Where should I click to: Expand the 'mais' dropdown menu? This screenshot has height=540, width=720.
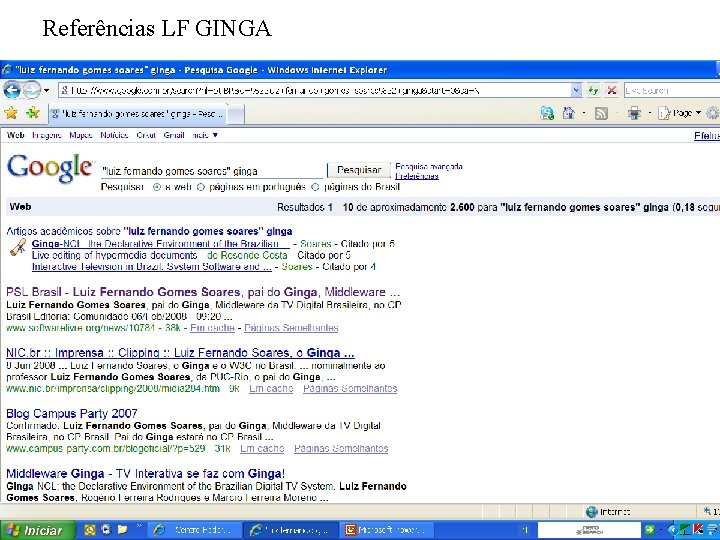(205, 135)
